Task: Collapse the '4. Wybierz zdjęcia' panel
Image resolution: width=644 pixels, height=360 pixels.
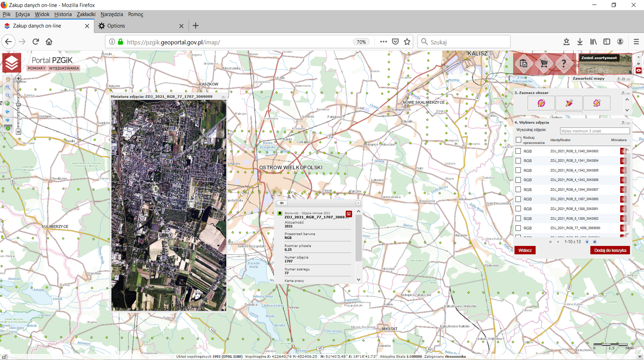Action: (628, 123)
